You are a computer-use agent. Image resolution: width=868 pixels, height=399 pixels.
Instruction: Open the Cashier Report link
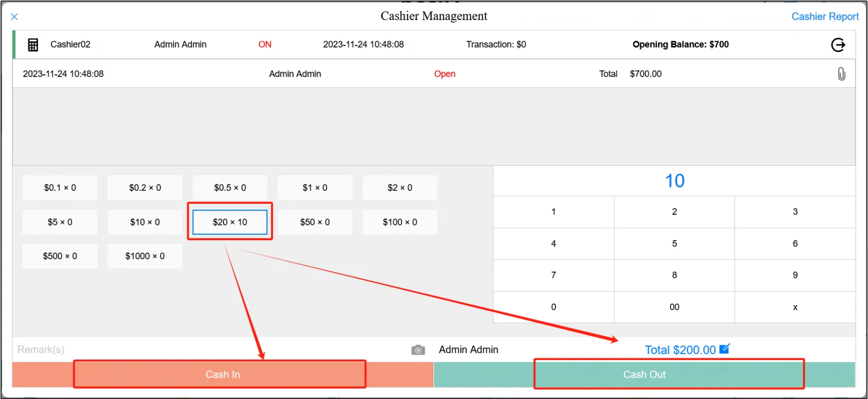coord(824,17)
